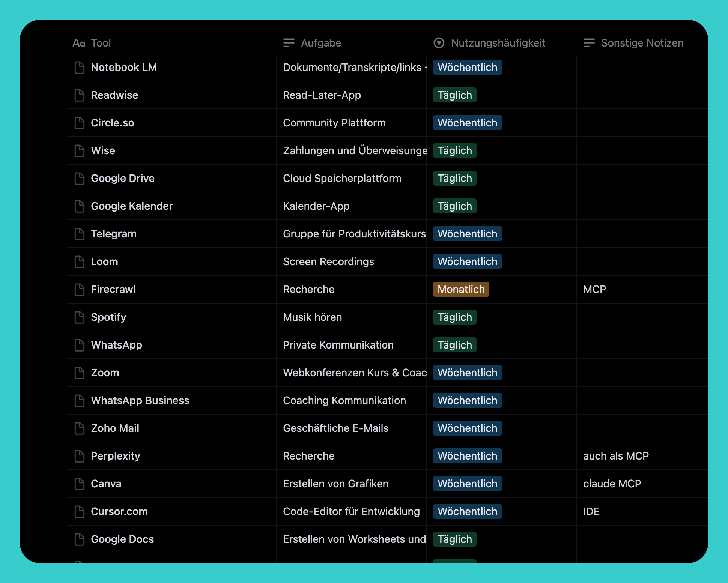Screen dimensions: 728x583
Task: Select the 'Cloud Speicherplattform' cell
Action: (352, 179)
